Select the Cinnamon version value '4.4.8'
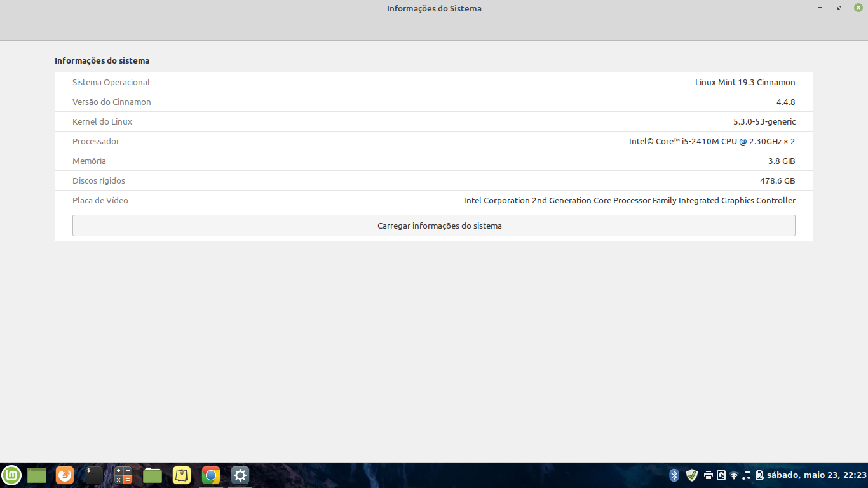Viewport: 868px width, 488px height. 786,102
